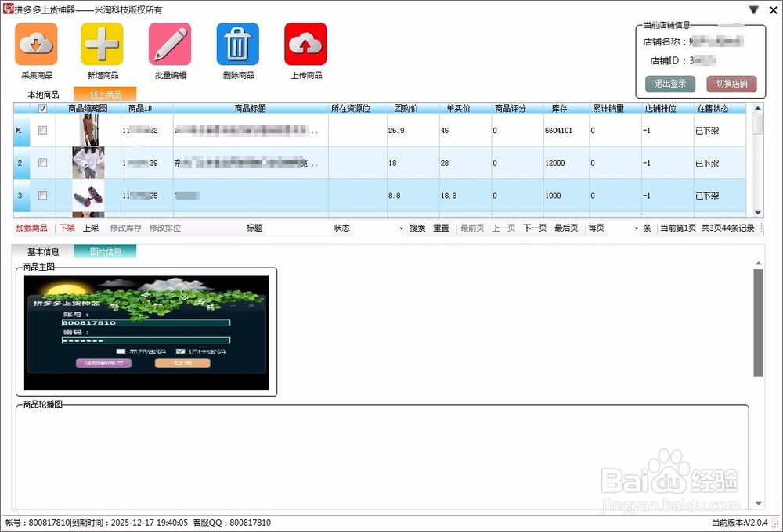
Task: Click the image panel vertical scrollbar thumb
Action: tap(759, 323)
